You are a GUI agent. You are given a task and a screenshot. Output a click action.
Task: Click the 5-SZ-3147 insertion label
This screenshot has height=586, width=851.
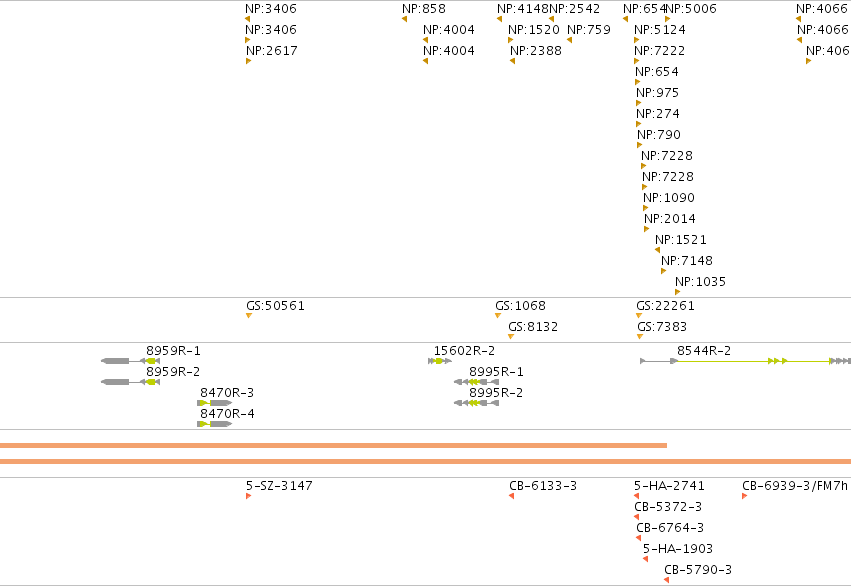coord(280,486)
